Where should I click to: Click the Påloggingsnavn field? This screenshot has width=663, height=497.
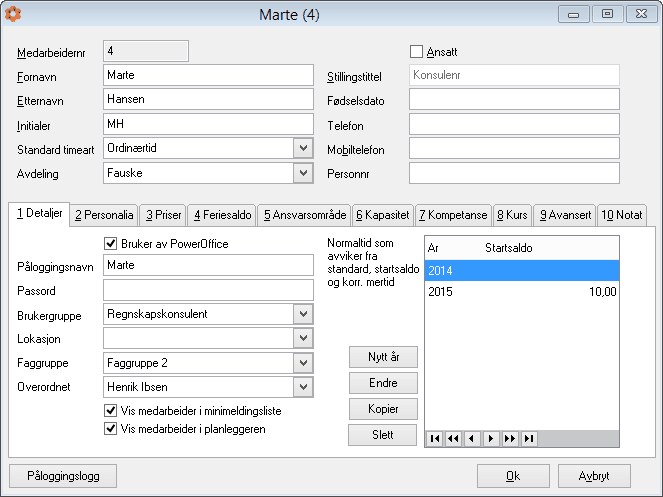coord(208,265)
